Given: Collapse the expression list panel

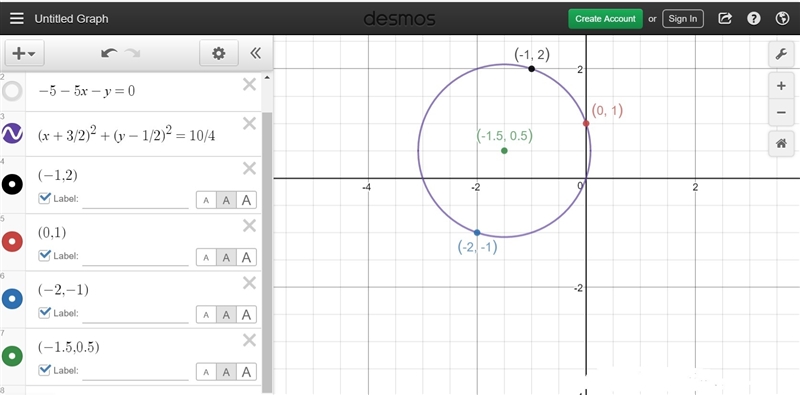Looking at the screenshot, I should [256, 53].
